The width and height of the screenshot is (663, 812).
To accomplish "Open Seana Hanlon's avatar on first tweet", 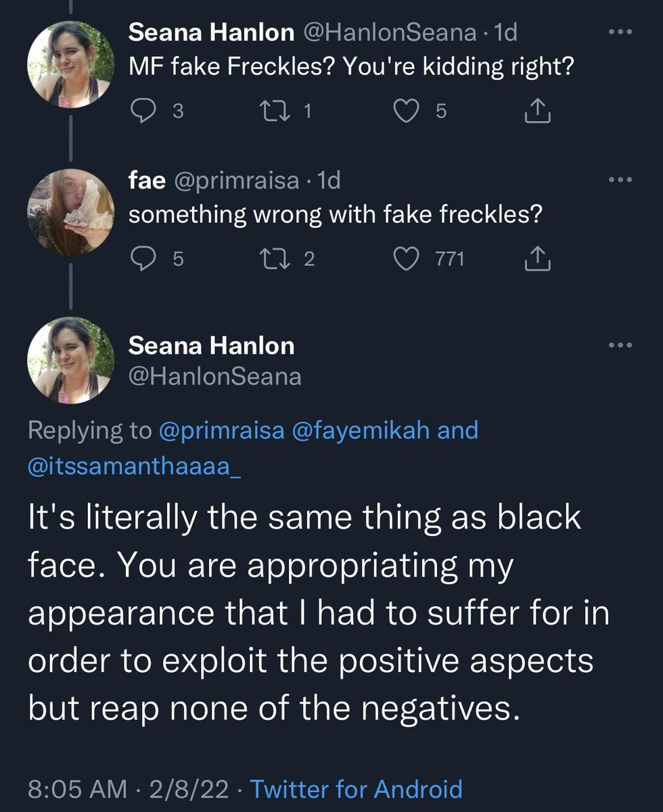I will [x=71, y=64].
